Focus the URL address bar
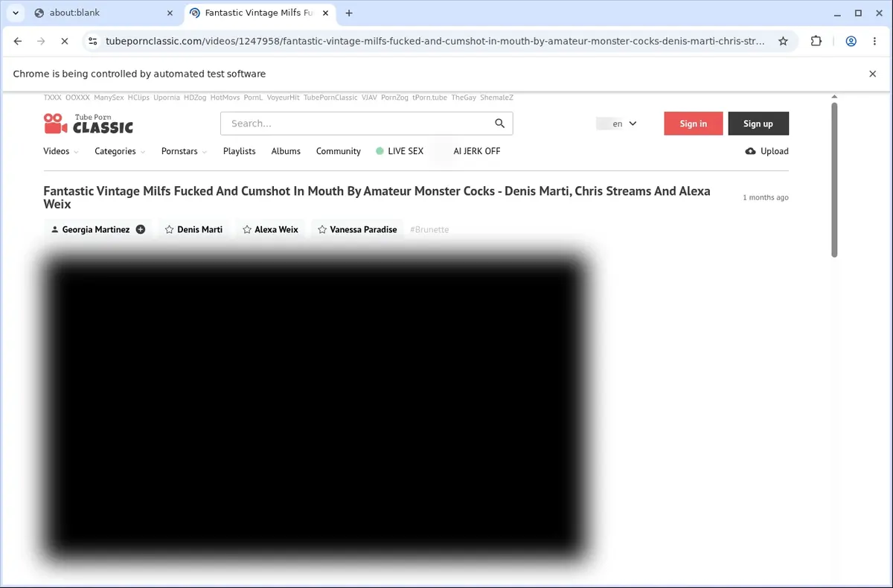This screenshot has height=588, width=893. (435, 41)
